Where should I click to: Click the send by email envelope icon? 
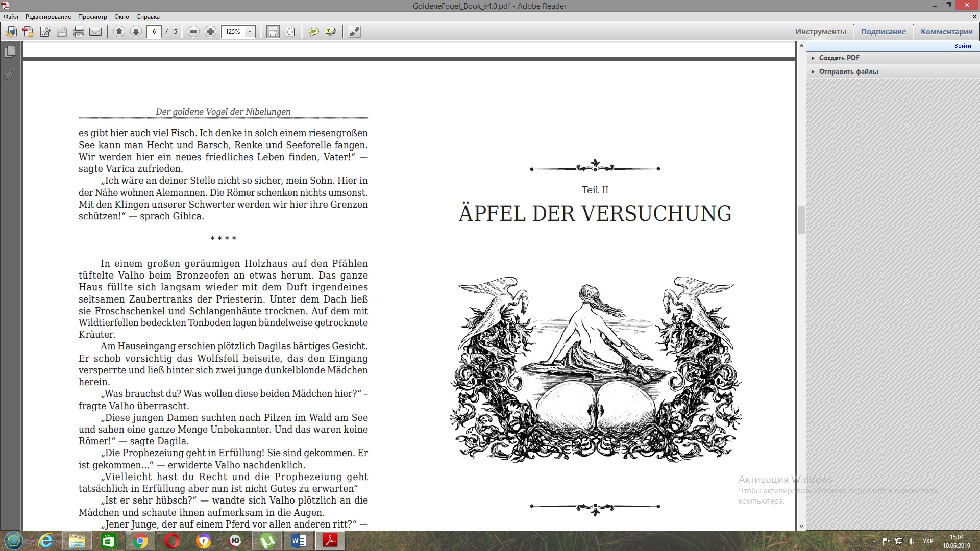point(95,32)
